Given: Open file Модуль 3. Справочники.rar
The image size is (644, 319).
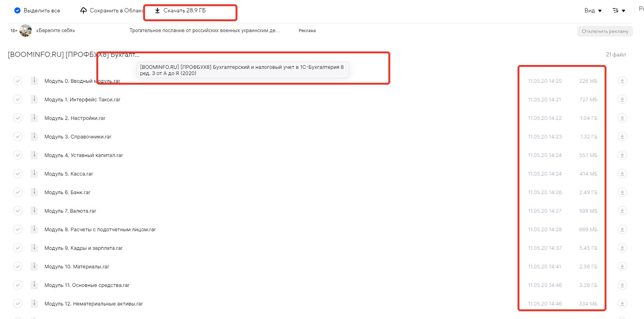Looking at the screenshot, I should [78, 136].
